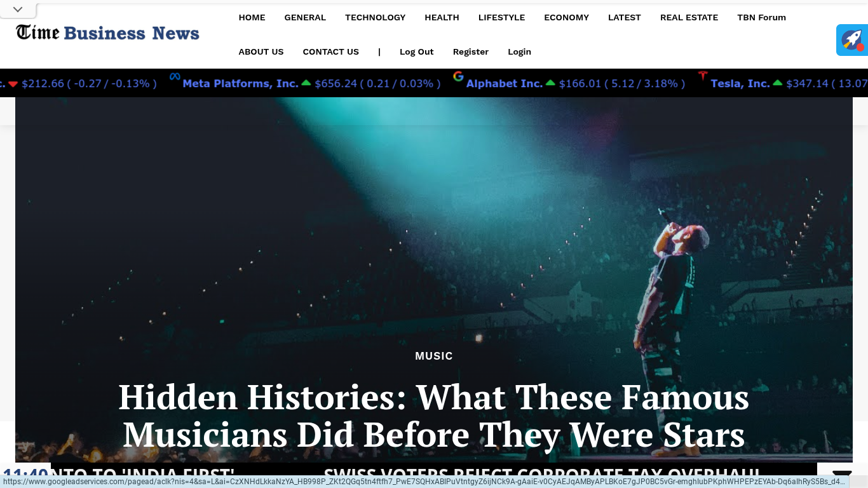
Task: Click the Google logo beside Alphabet Inc.
Action: (x=458, y=77)
